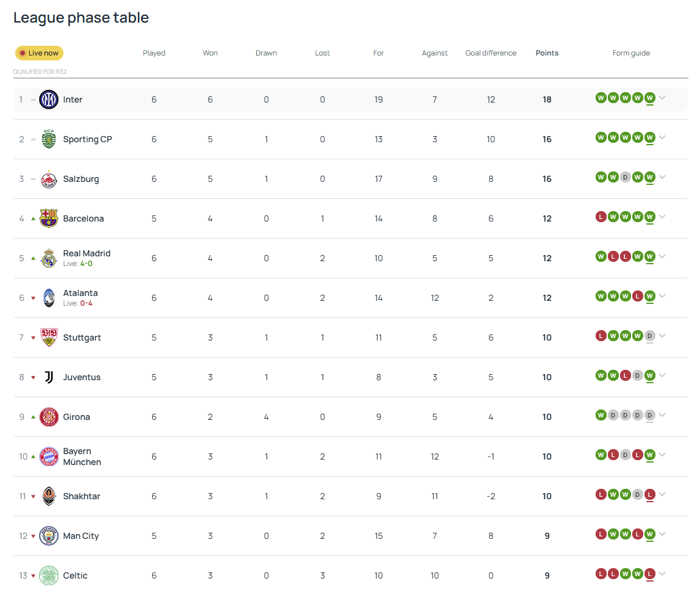Open the Celtic team link
The height and width of the screenshot is (595, 700).
pos(75,575)
